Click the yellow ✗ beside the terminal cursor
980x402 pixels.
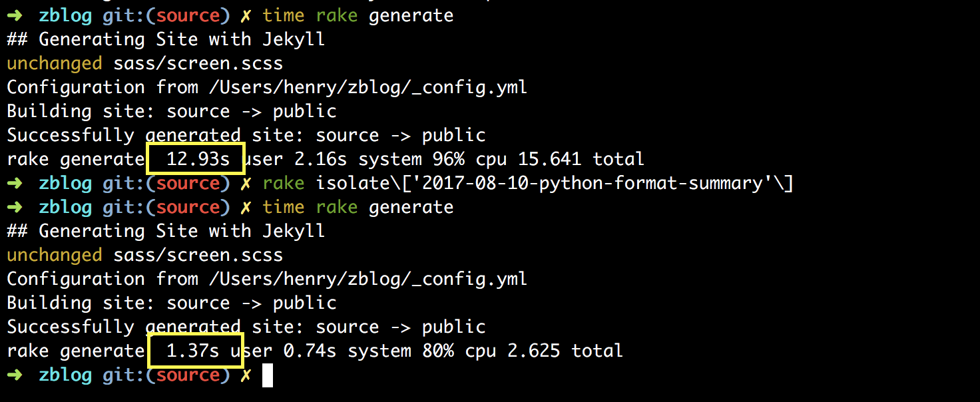(x=246, y=375)
